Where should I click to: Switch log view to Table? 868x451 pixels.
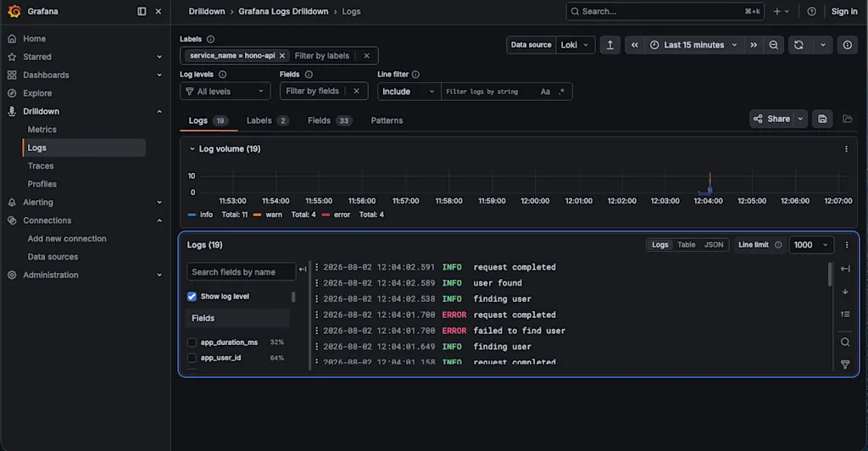[x=686, y=245]
